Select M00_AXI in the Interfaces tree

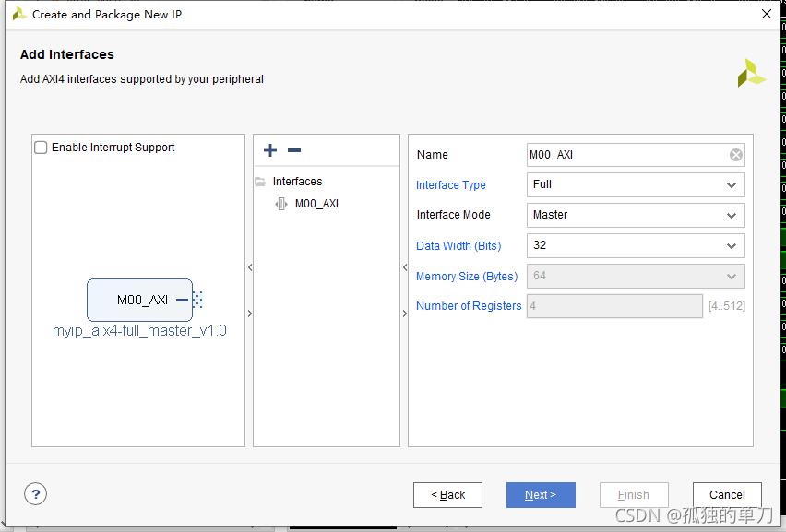tap(316, 204)
